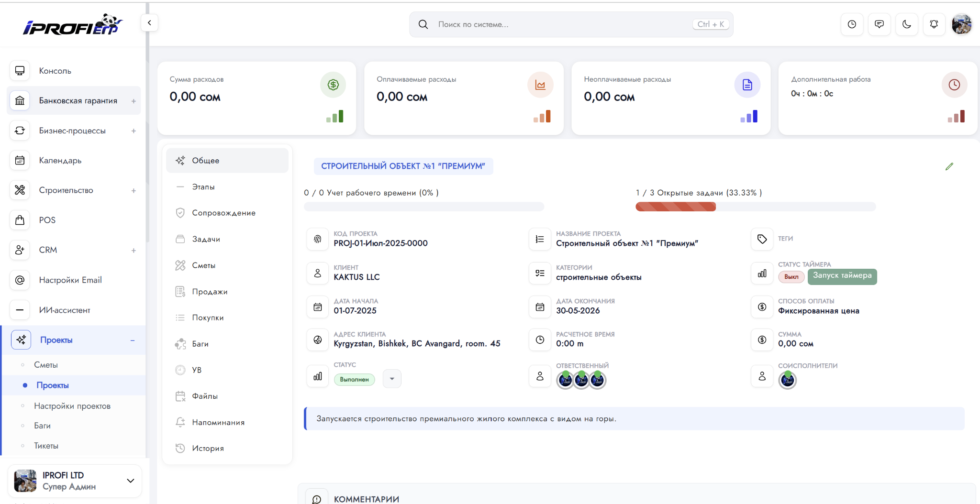Click the Проекты sparkle icon in sidebar
Screen dimensions: 980x504
(21, 340)
